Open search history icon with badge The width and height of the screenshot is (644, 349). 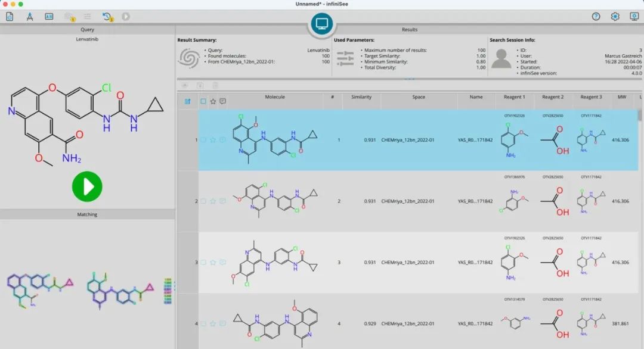(107, 17)
